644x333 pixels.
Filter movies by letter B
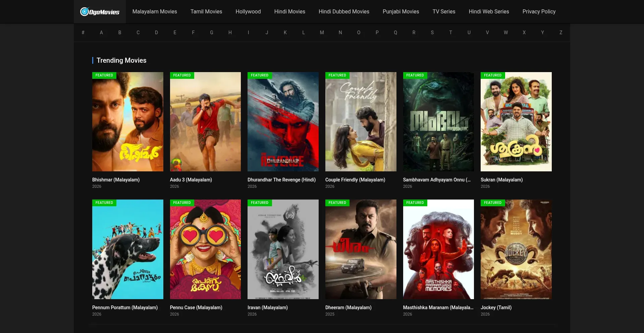[120, 33]
